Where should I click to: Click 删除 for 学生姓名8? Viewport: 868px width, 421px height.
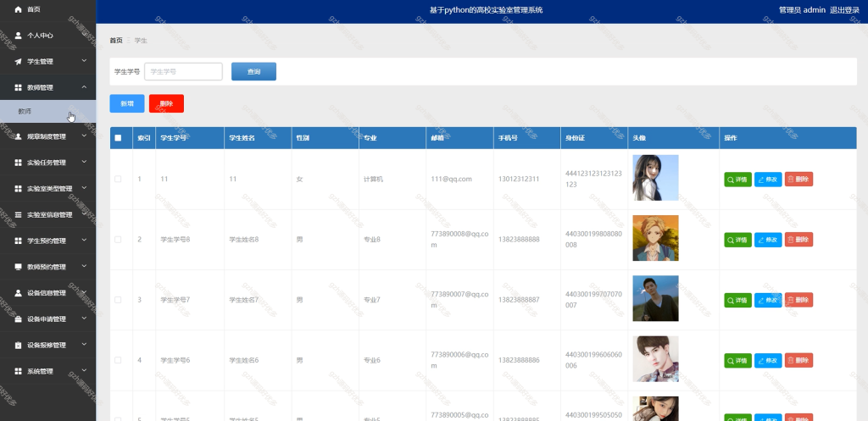[798, 240]
